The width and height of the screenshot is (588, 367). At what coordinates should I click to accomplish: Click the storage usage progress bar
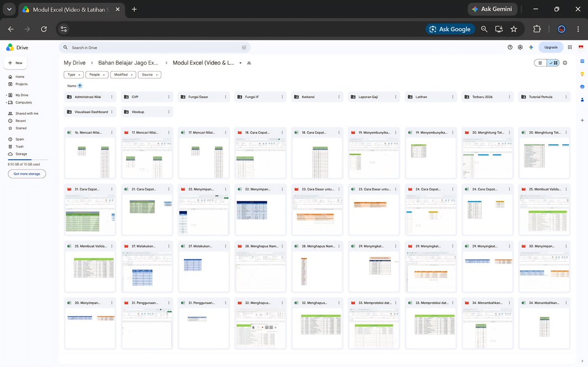click(28, 160)
